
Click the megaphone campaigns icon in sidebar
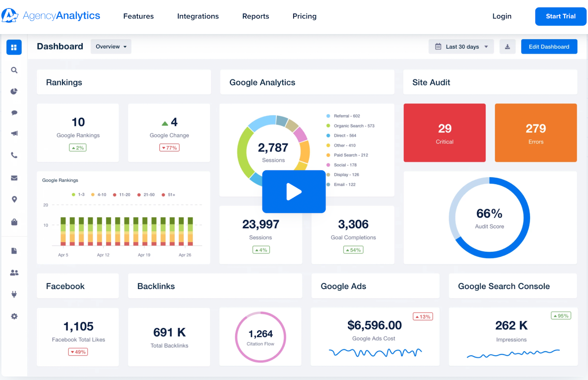14,133
